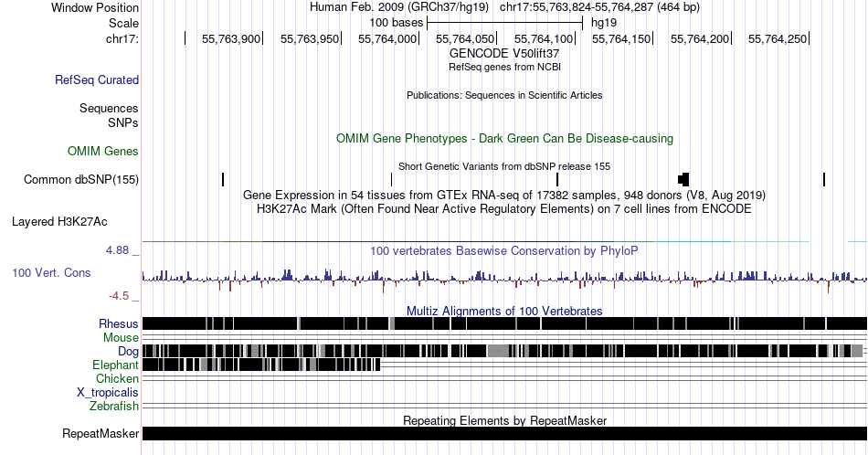Click the rightmost dbSNP variant marker
This screenshot has width=868, height=455.
(x=824, y=179)
